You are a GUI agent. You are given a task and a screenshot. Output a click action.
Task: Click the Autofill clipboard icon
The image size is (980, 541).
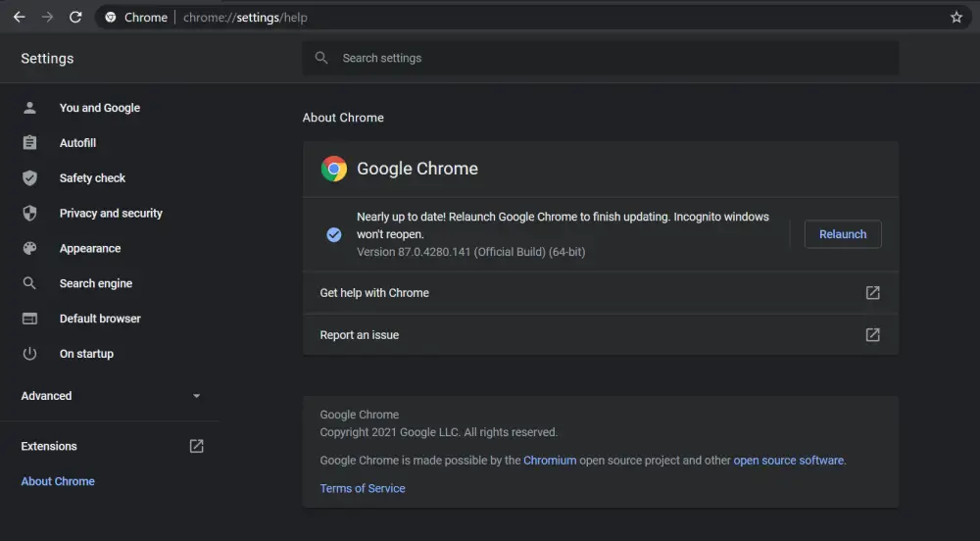pos(29,142)
